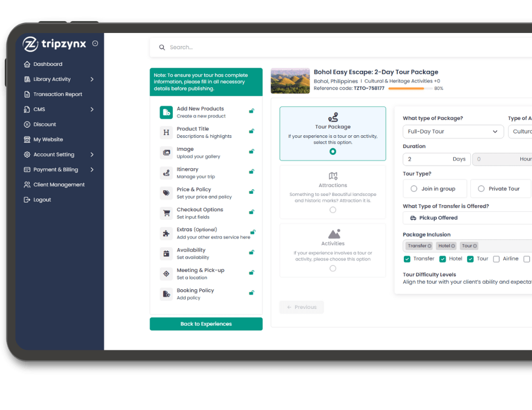Screen dimensions: 532x410
Task: Check the Airline inclusion checkbox
Action: (496, 259)
